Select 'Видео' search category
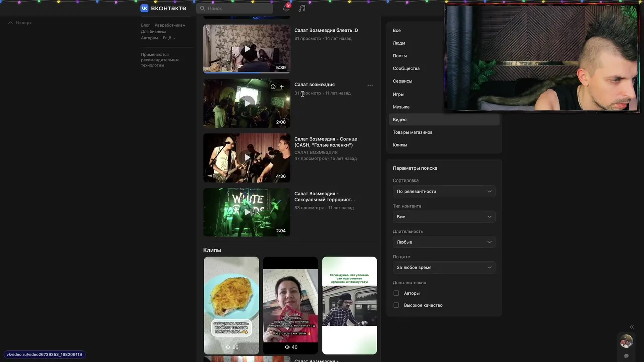644x362 pixels. click(x=444, y=120)
